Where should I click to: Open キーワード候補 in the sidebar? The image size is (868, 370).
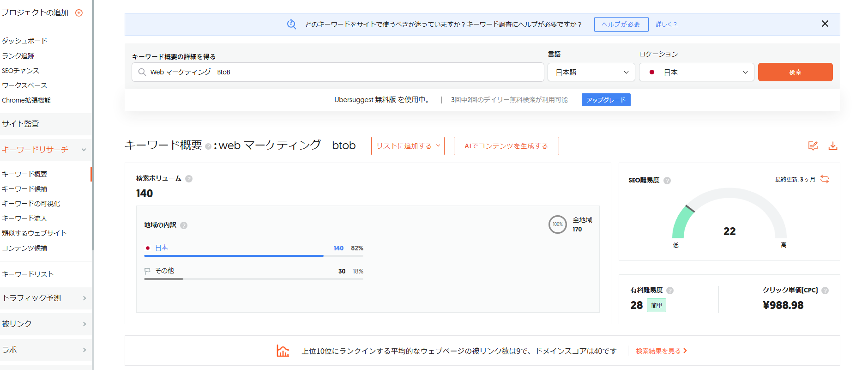[24, 189]
